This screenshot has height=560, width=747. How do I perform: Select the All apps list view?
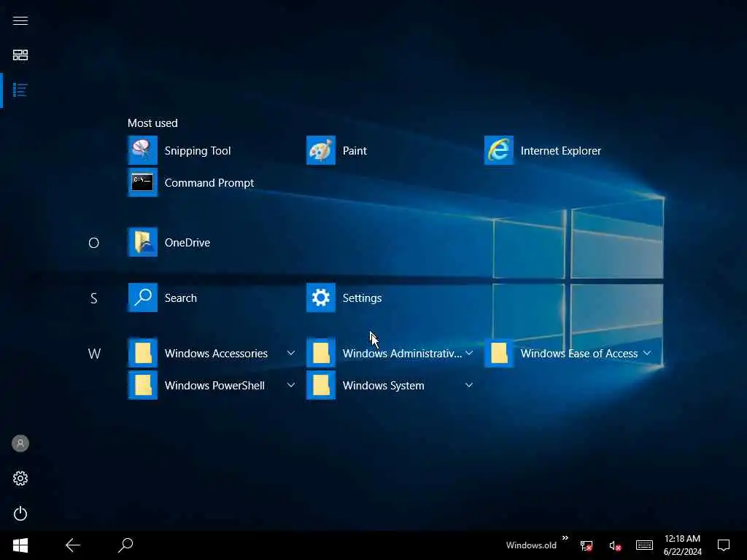20,90
